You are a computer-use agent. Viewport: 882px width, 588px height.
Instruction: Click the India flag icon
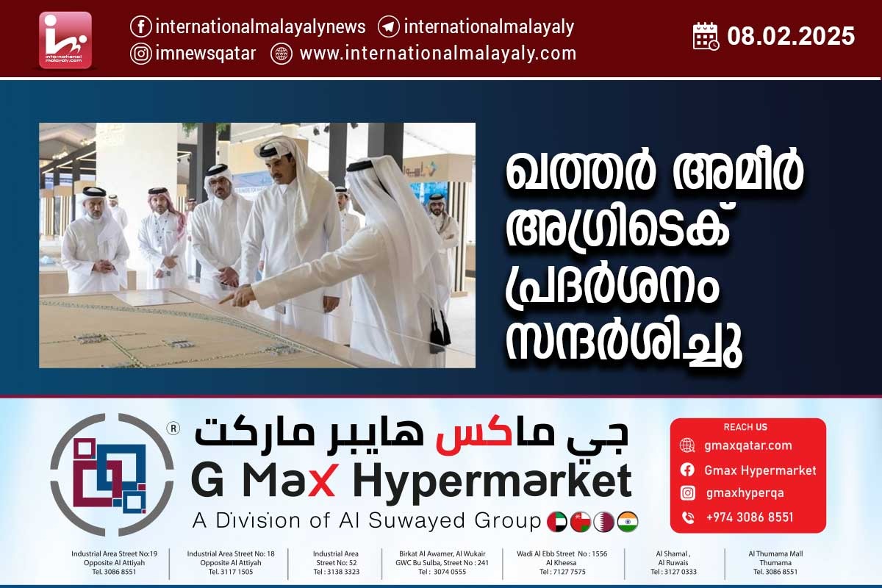pos(628,522)
